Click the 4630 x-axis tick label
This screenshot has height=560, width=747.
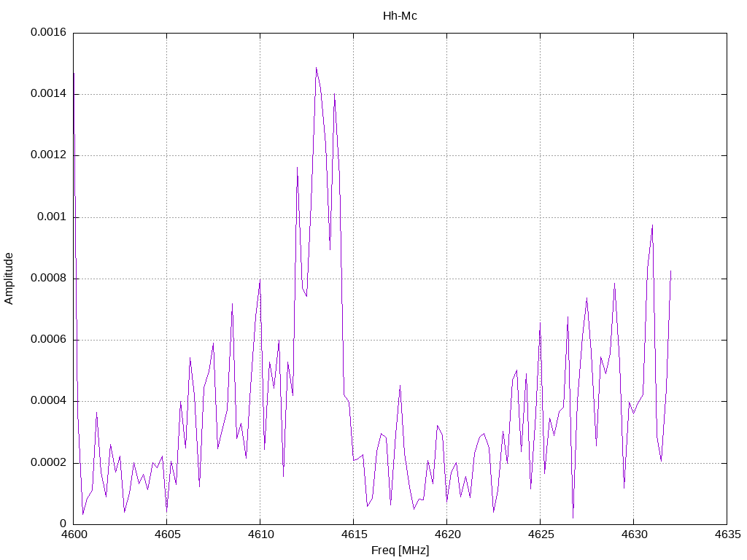[x=634, y=534]
